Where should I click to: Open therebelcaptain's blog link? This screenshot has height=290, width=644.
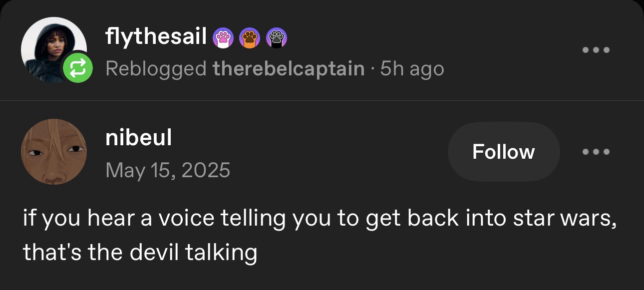click(289, 68)
